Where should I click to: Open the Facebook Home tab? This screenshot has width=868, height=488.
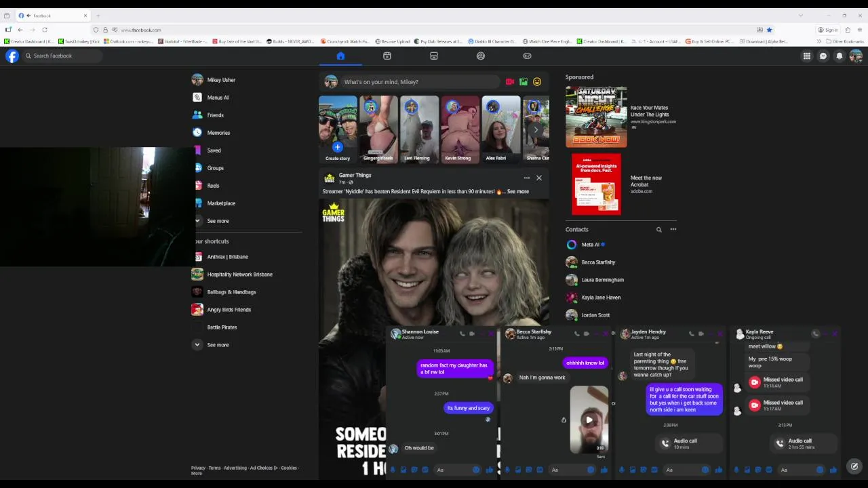point(340,56)
